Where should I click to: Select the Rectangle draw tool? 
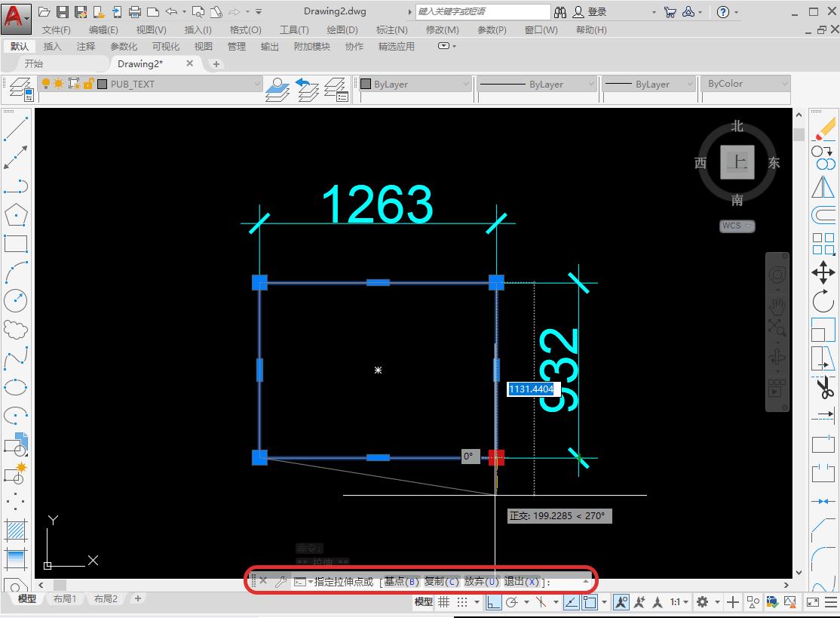pos(16,244)
